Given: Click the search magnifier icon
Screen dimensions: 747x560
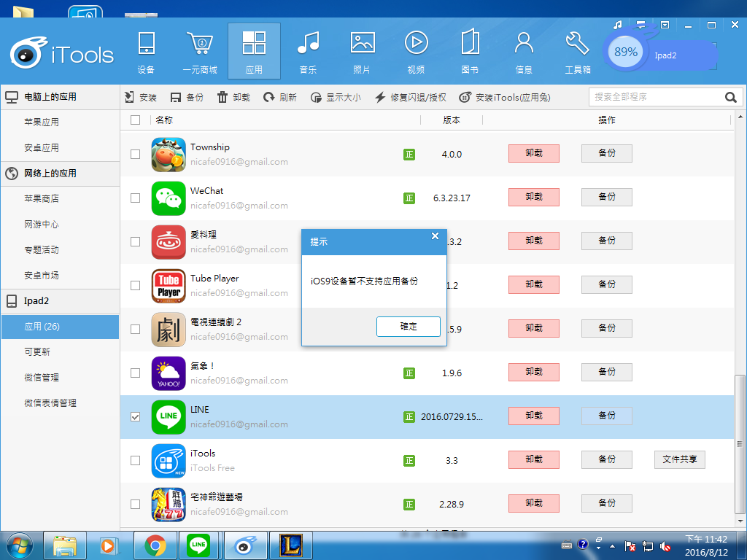Looking at the screenshot, I should pos(731,97).
